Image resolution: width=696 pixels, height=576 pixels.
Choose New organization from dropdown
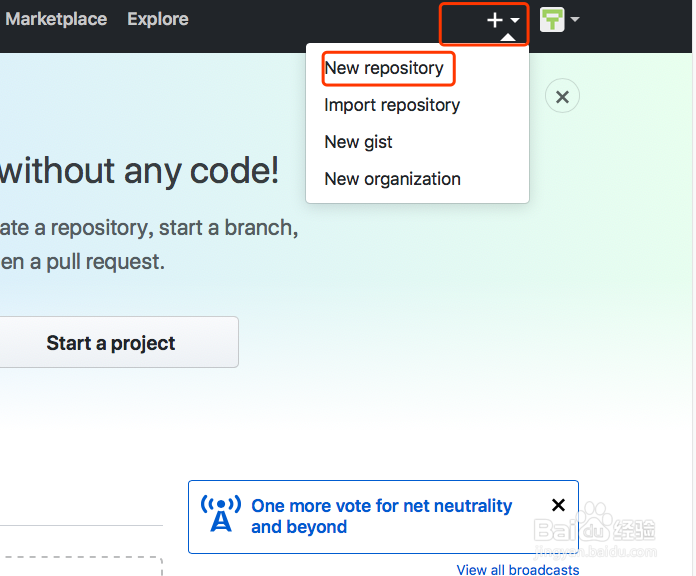(x=392, y=179)
